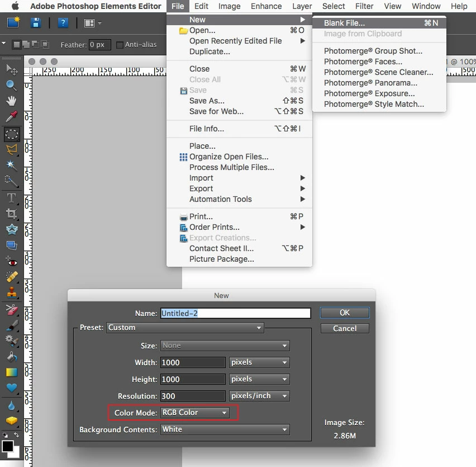Select the Selection Brush tool
Screen dimensions: 476x467
click(x=12, y=181)
